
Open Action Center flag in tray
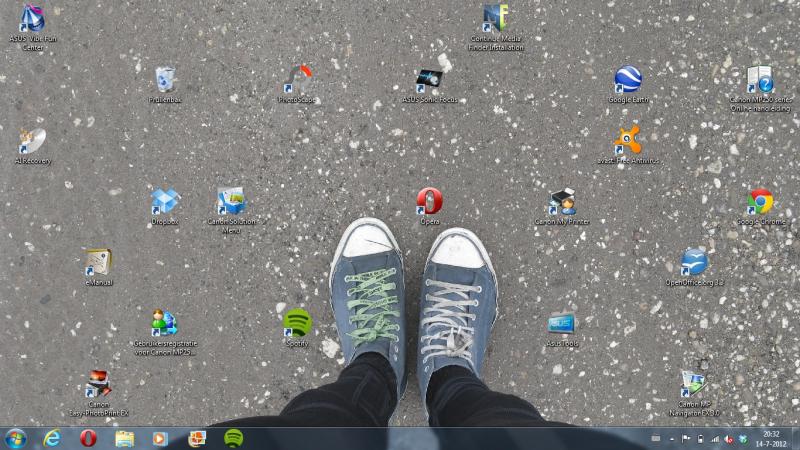(x=686, y=439)
